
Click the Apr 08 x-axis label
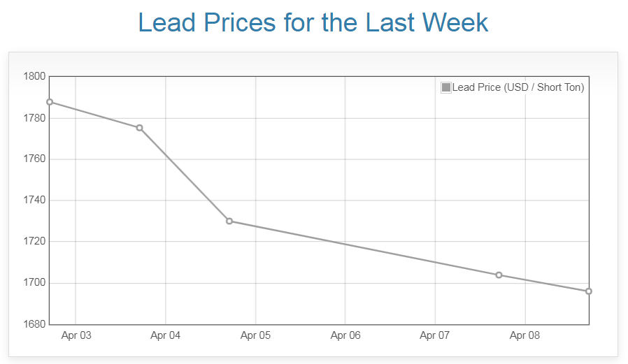pyautogui.click(x=524, y=335)
